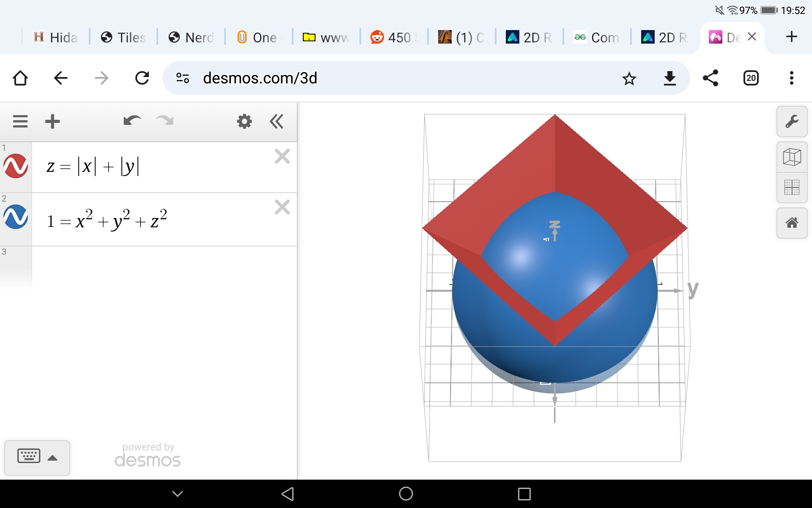The width and height of the screenshot is (812, 508).
Task: Hide blue sphere for expression 2
Action: point(16,217)
